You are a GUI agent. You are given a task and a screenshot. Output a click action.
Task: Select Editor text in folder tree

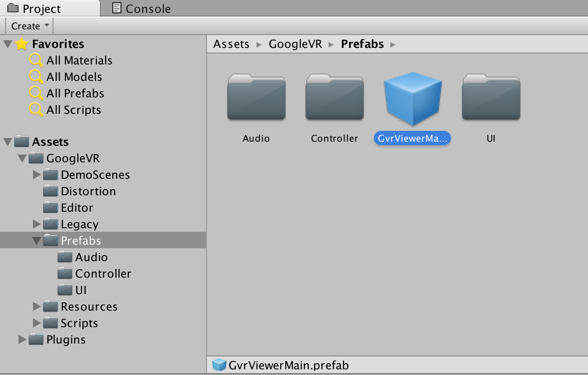click(x=77, y=208)
